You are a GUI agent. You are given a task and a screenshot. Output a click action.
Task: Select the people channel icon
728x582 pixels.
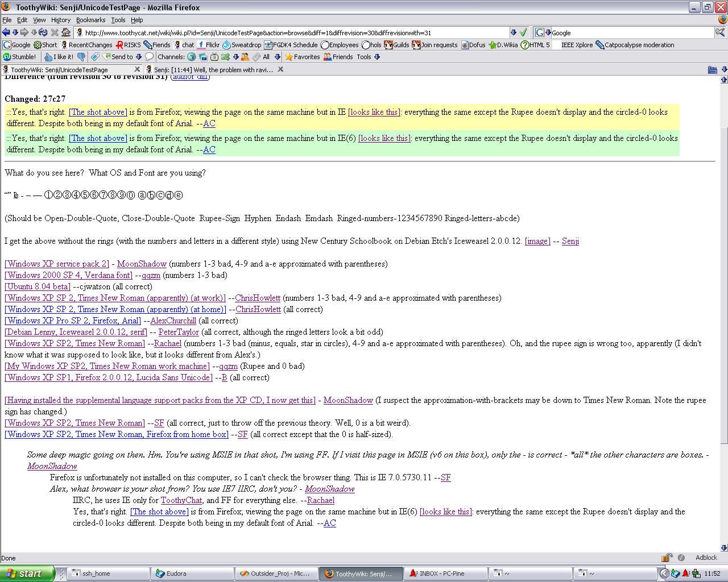click(x=245, y=57)
